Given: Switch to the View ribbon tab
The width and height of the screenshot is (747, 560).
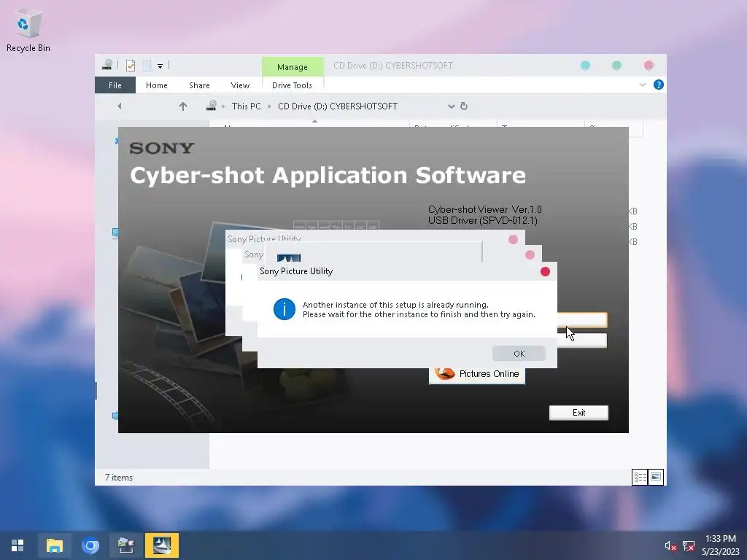Looking at the screenshot, I should pyautogui.click(x=240, y=85).
